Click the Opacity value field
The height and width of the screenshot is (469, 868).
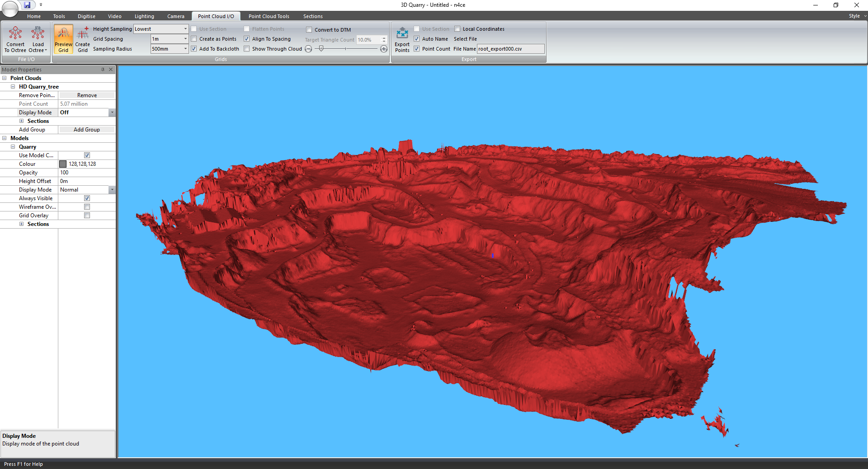(x=87, y=173)
